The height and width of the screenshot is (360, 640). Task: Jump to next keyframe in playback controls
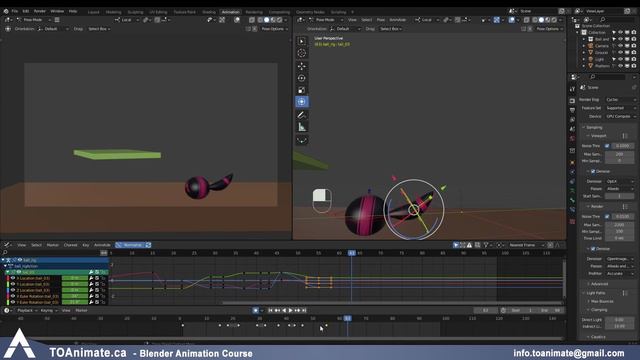pos(298,311)
